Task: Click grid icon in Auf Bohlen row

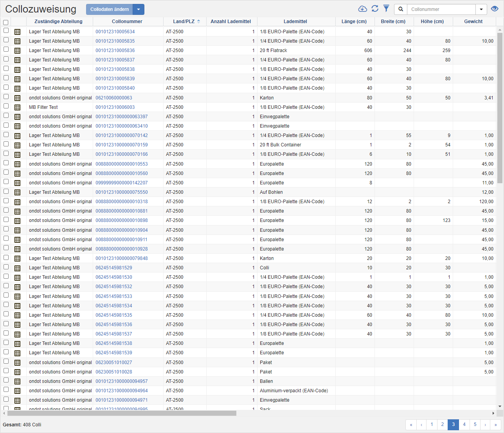Action: click(17, 192)
